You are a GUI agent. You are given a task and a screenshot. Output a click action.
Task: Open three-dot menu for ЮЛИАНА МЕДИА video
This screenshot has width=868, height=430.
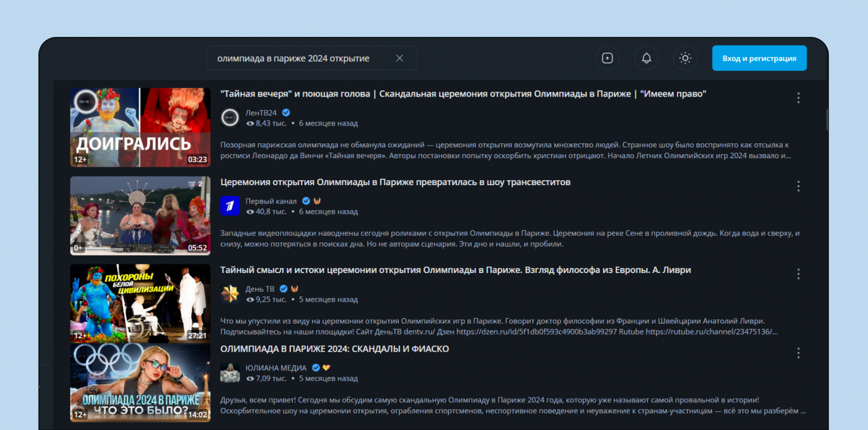pos(798,353)
